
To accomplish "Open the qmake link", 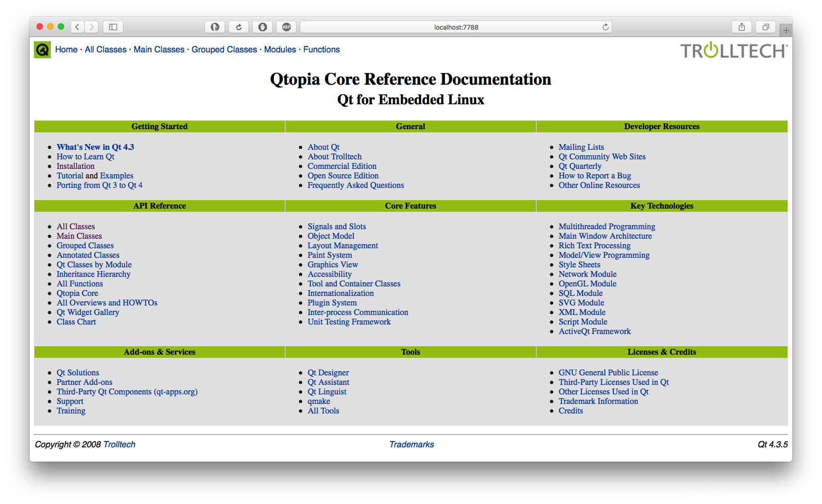I will coord(319,401).
